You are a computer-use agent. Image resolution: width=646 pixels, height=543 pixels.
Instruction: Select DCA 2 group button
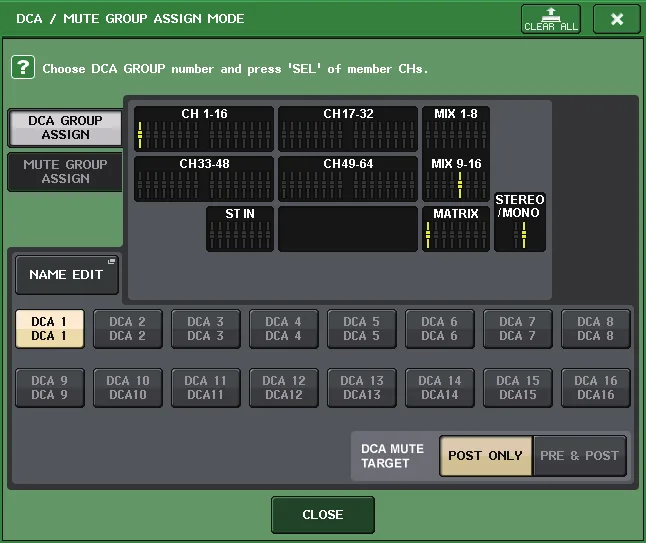128,329
